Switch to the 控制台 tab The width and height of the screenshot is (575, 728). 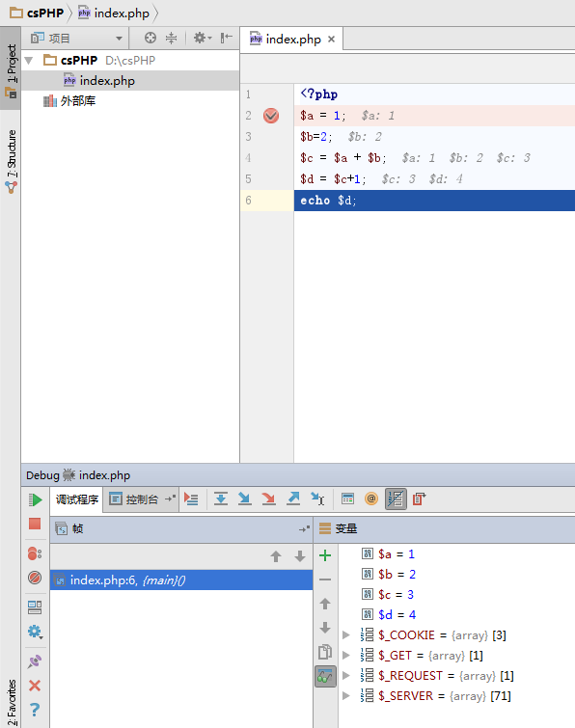[x=136, y=499]
